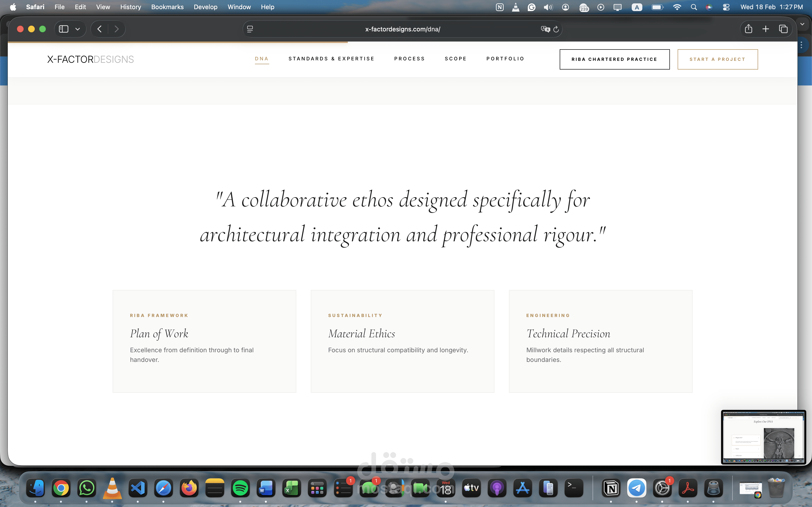Click the Safari sidebar toggle icon

point(63,29)
